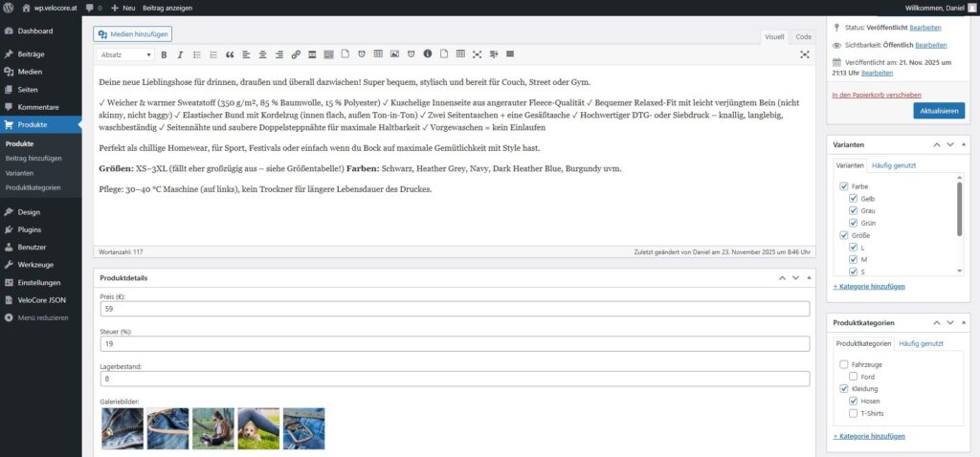
Task: Open the Absatz paragraph format dropdown
Action: click(x=125, y=54)
